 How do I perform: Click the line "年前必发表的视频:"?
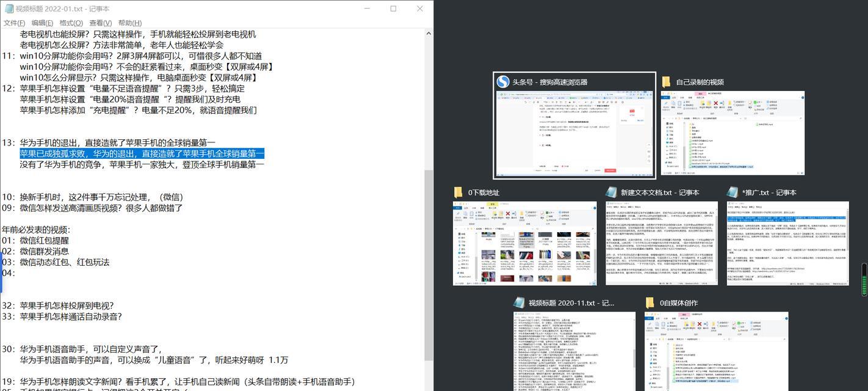click(x=36, y=230)
